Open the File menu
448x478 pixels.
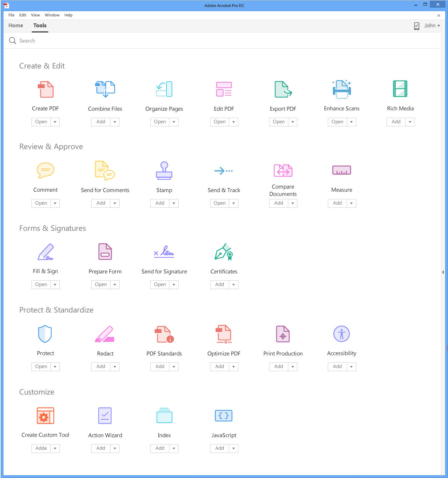(x=12, y=15)
